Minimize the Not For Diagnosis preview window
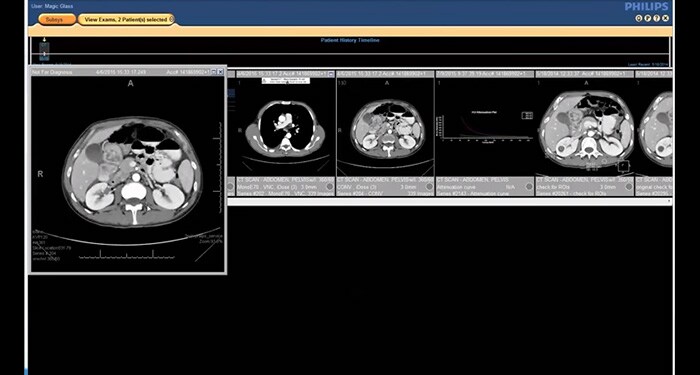This screenshot has height=375, width=700. pyautogui.click(x=213, y=71)
